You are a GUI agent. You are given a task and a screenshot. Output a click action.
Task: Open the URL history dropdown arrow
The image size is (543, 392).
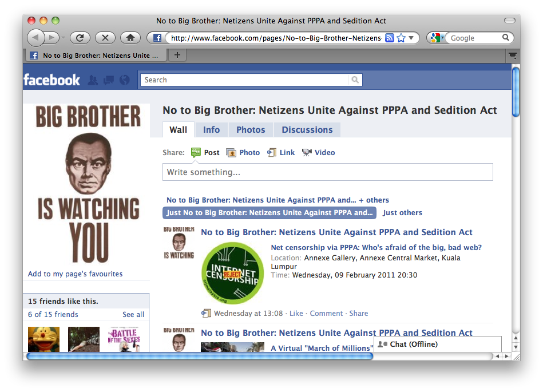(411, 38)
